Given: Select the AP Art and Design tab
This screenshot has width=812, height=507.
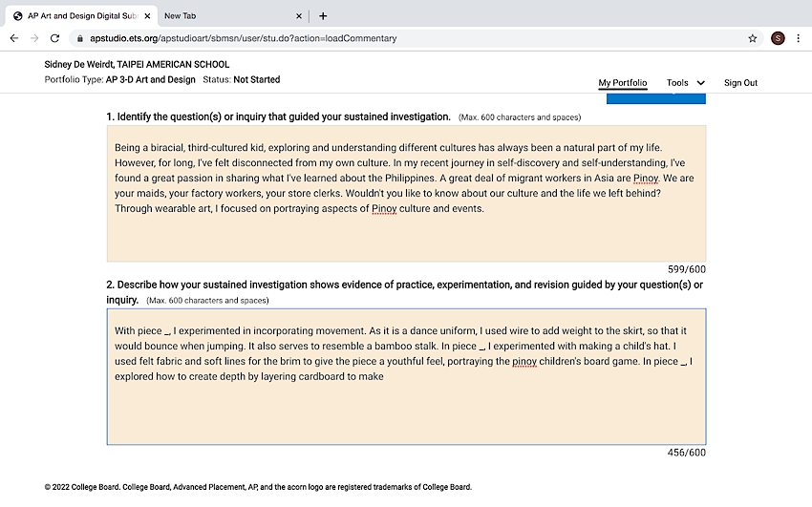Looking at the screenshot, I should pos(76,15).
